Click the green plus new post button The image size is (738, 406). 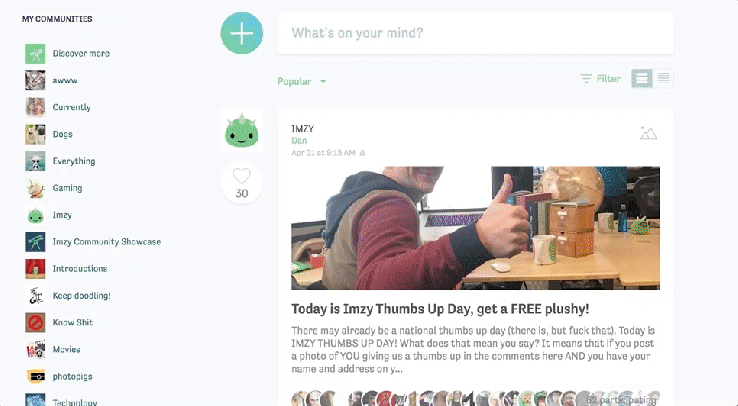[x=241, y=33]
